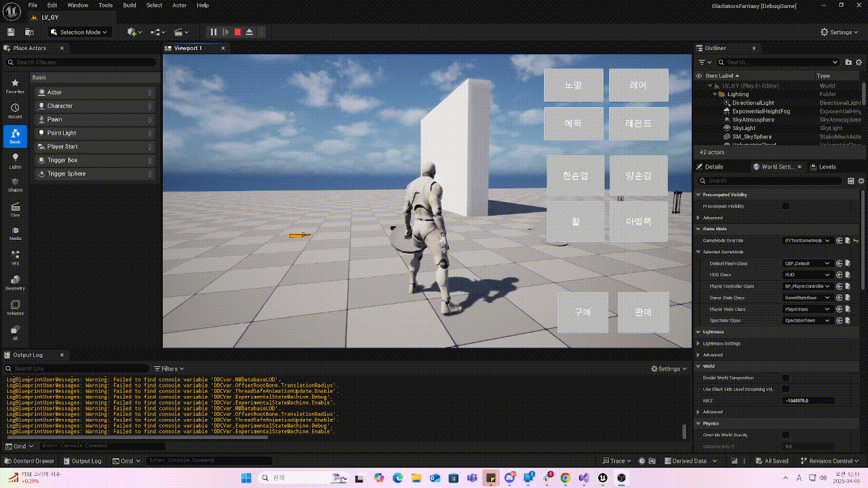Open the Game State Class dropdown
This screenshot has width=868, height=488.
807,298
